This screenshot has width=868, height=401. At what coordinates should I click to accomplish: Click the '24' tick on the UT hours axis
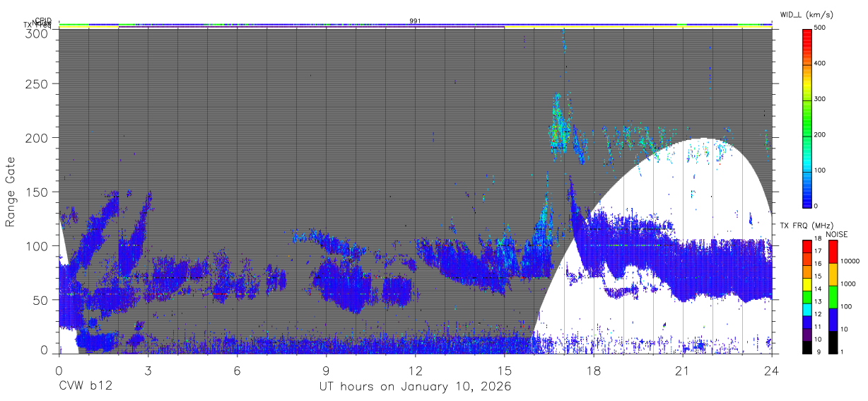click(x=772, y=370)
